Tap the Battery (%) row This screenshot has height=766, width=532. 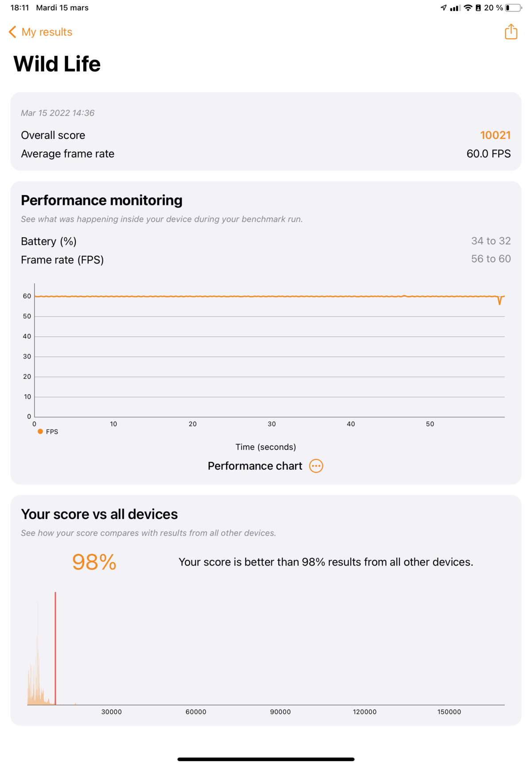tap(266, 241)
